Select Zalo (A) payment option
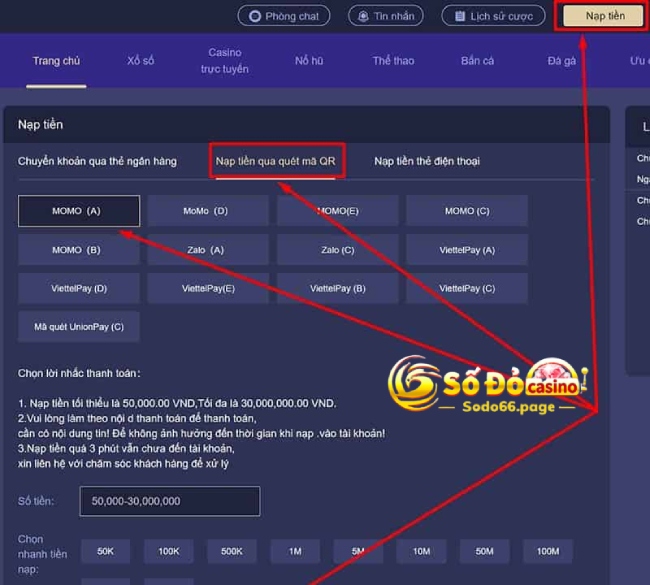This screenshot has width=650, height=585. click(x=208, y=250)
